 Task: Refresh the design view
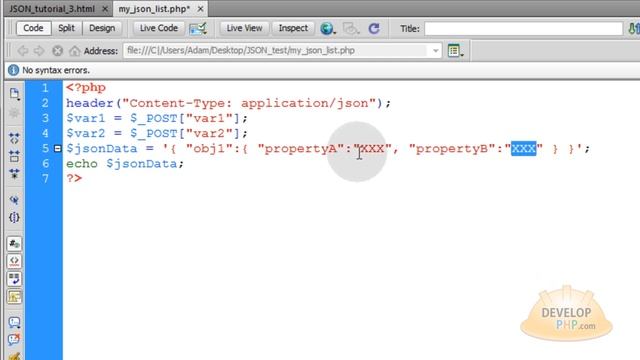coord(374,29)
